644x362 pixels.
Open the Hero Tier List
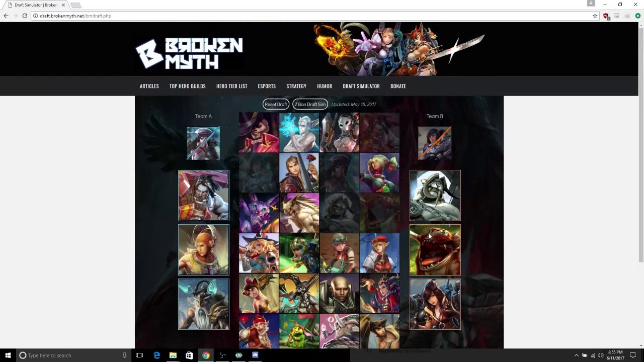point(231,86)
